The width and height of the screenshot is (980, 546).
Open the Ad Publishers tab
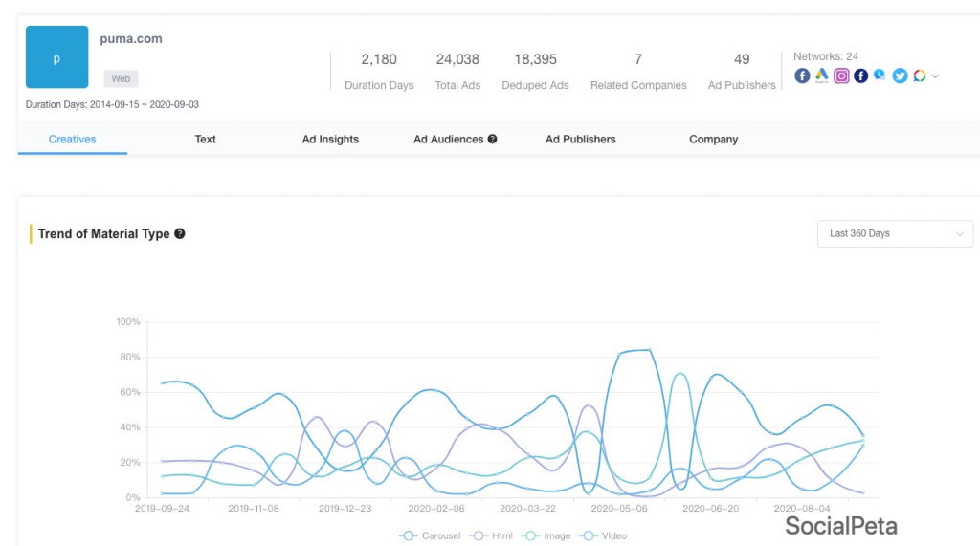581,140
